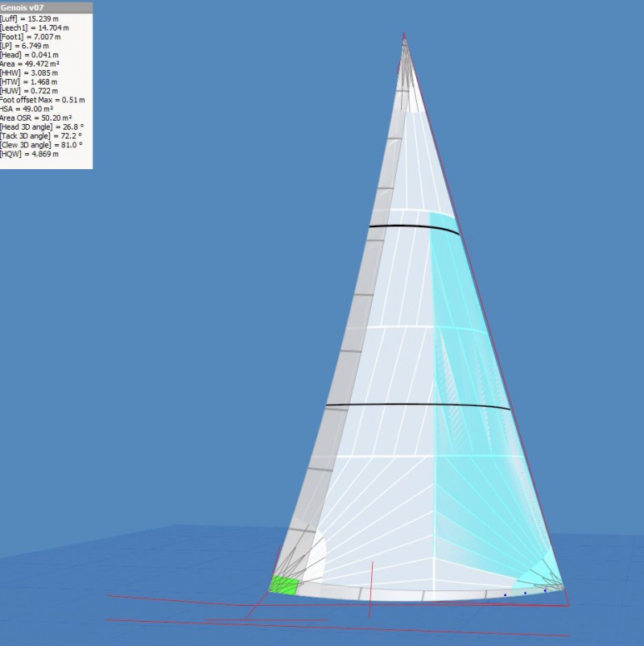Select the green tack patch on sail
The image size is (644, 646).
283,586
